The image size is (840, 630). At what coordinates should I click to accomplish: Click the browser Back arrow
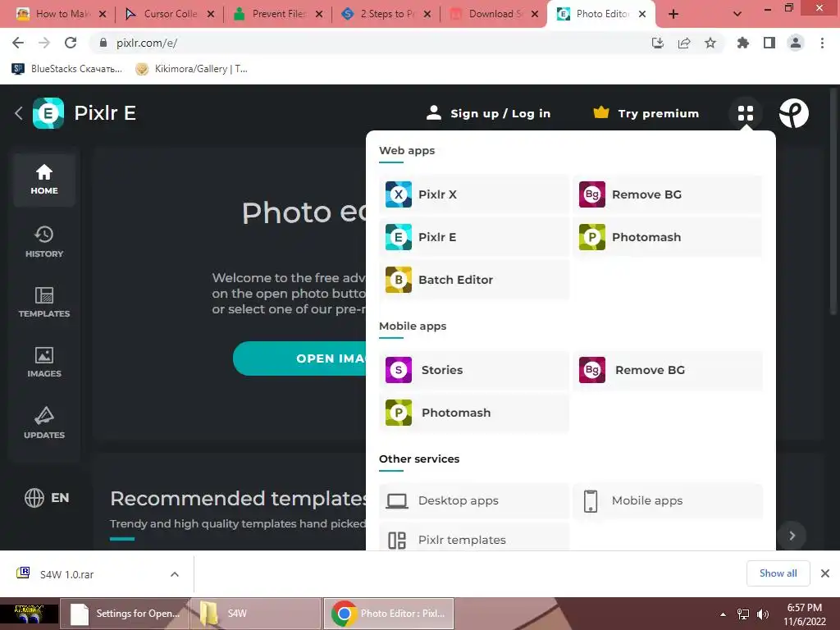click(x=18, y=43)
